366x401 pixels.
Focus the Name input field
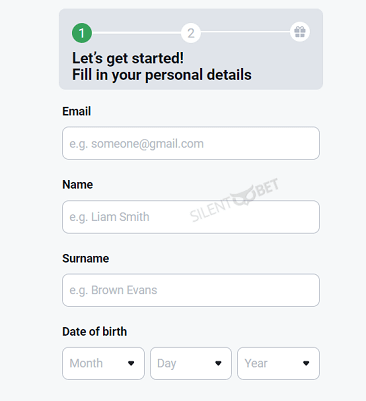(191, 217)
